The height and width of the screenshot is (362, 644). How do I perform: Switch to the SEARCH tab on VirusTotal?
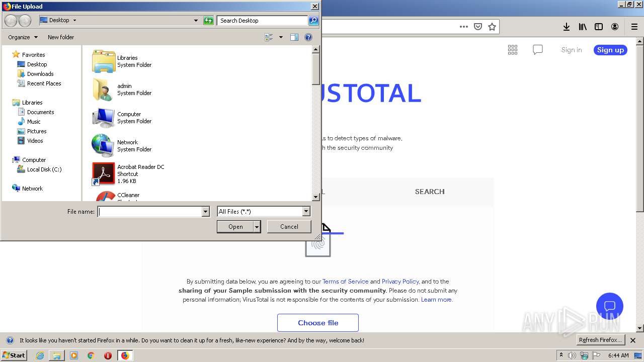[430, 192]
